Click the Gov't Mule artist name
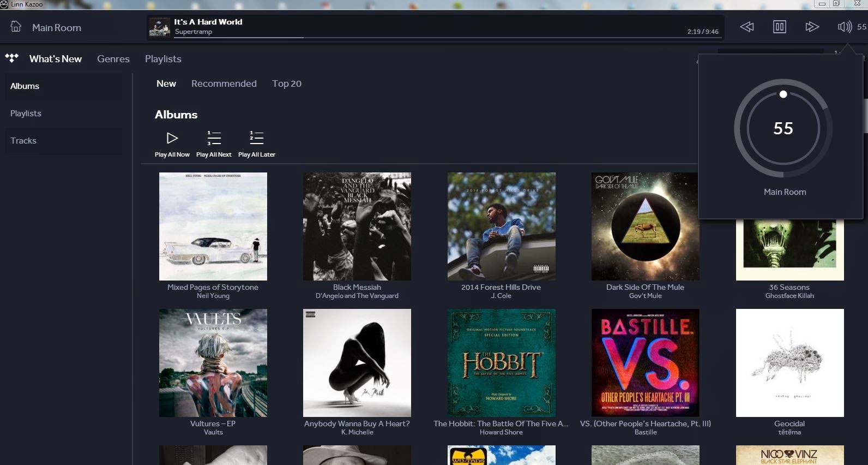This screenshot has width=868, height=465. [646, 296]
